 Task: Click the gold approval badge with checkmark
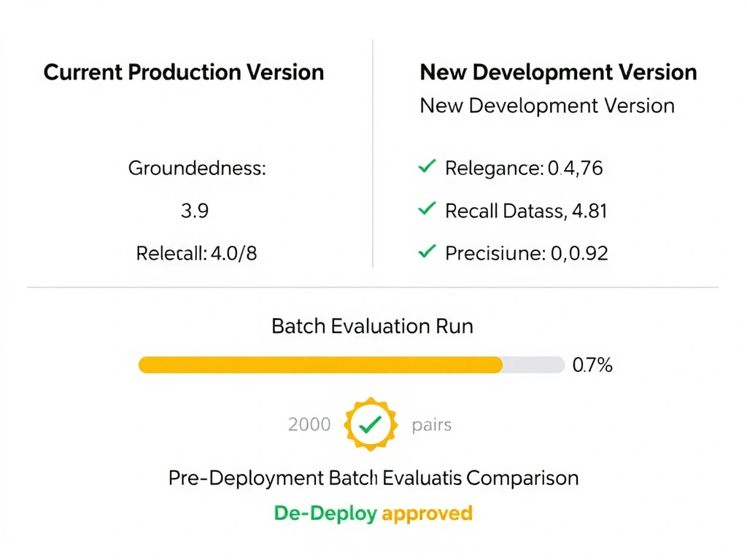click(371, 424)
